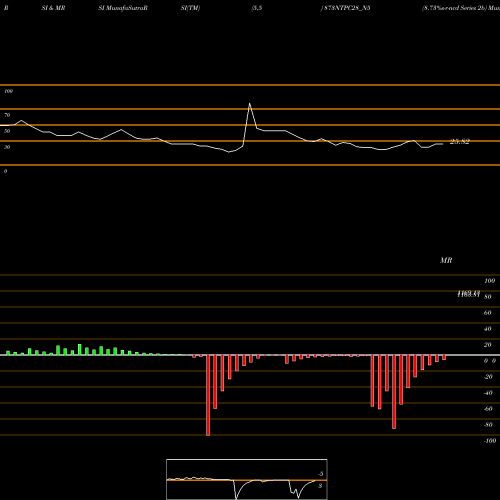
Task: Click the 'MR' panel title
Action: tap(446, 260)
